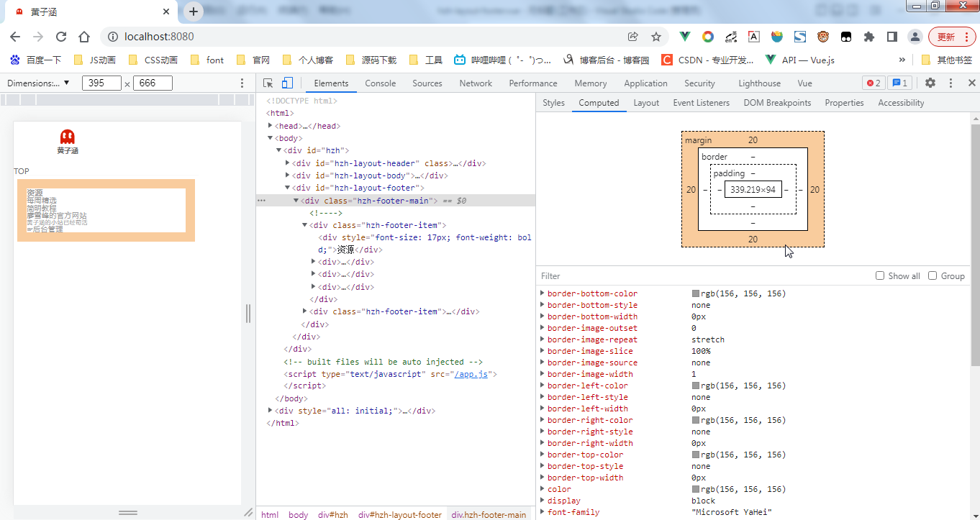This screenshot has height=520, width=980.
Task: Enable the Group checkbox
Action: click(x=933, y=275)
